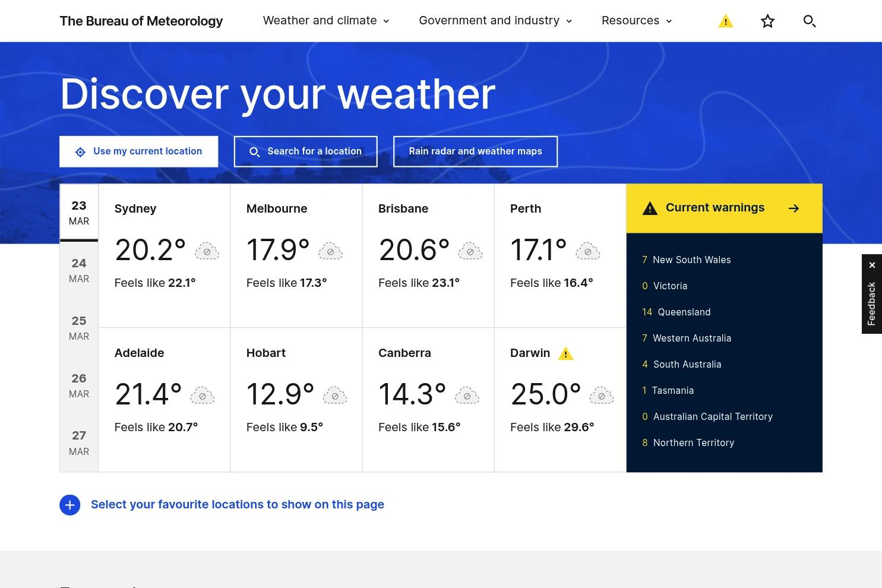Click the Perth weather condition cloud icon
The width and height of the screenshot is (882, 588).
(588, 251)
